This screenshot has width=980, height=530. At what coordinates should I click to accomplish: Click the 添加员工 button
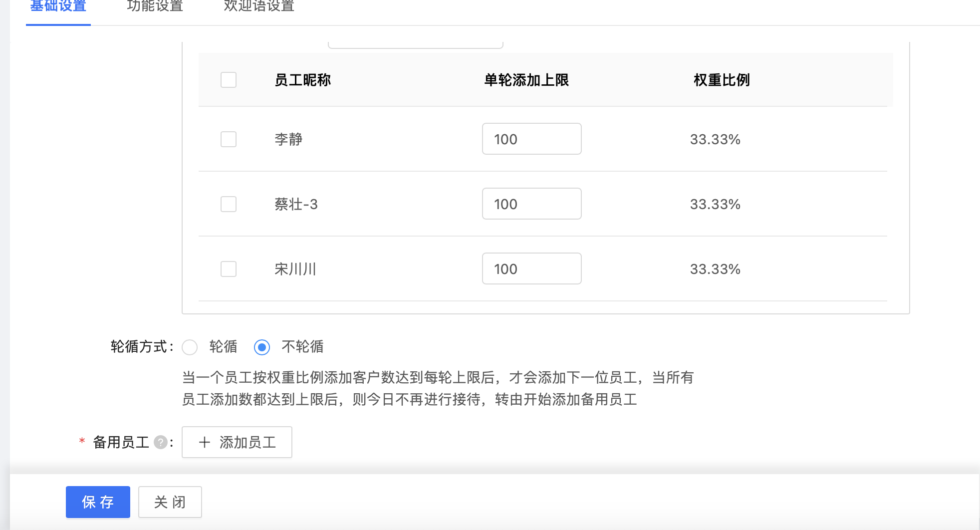click(x=237, y=442)
